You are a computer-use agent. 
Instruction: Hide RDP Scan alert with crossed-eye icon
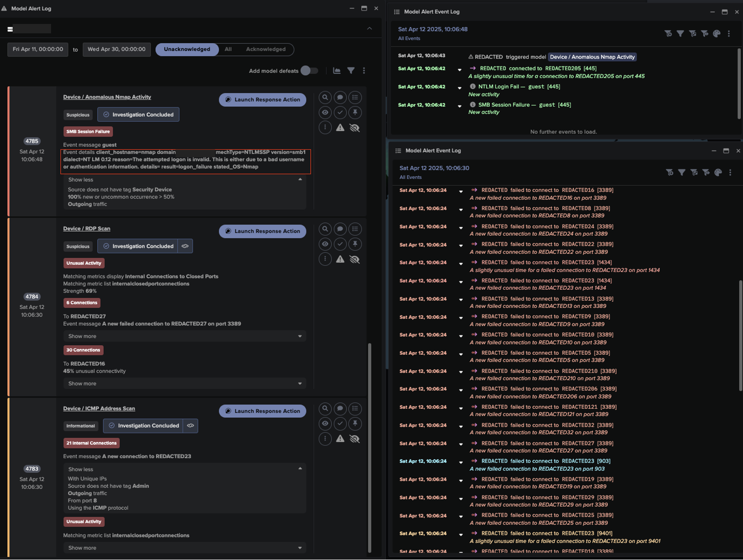354,259
